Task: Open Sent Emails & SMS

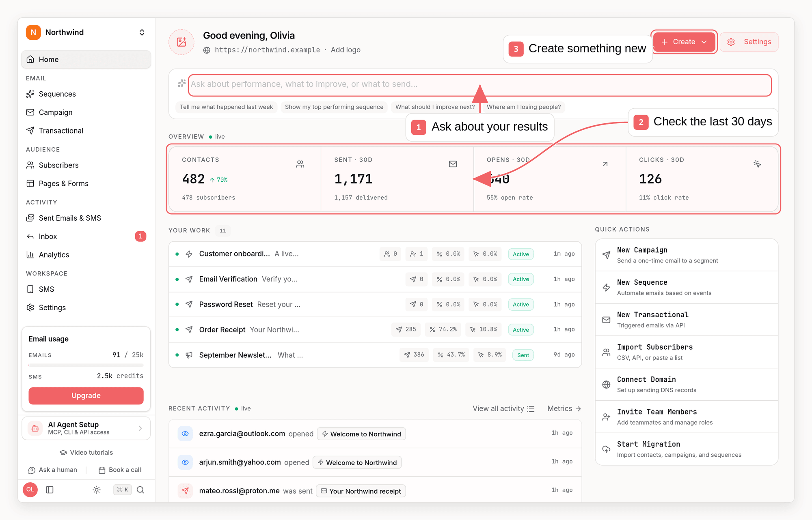Action: tap(86, 218)
